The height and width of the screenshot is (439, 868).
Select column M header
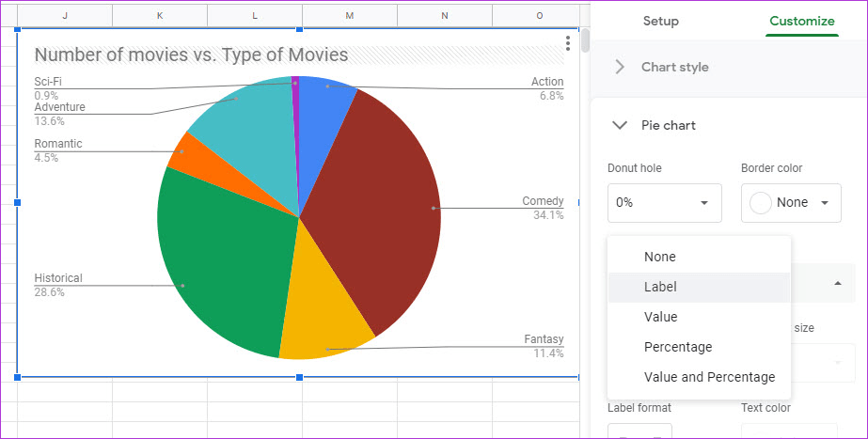(350, 16)
